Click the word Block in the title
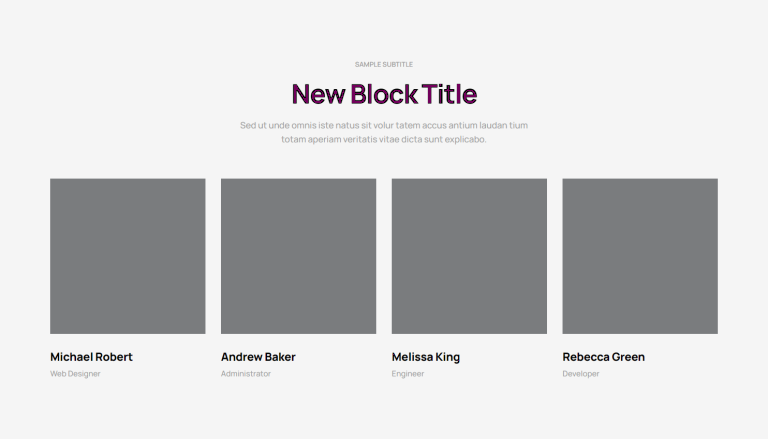Viewport: 768px width, 439px height. [384, 94]
